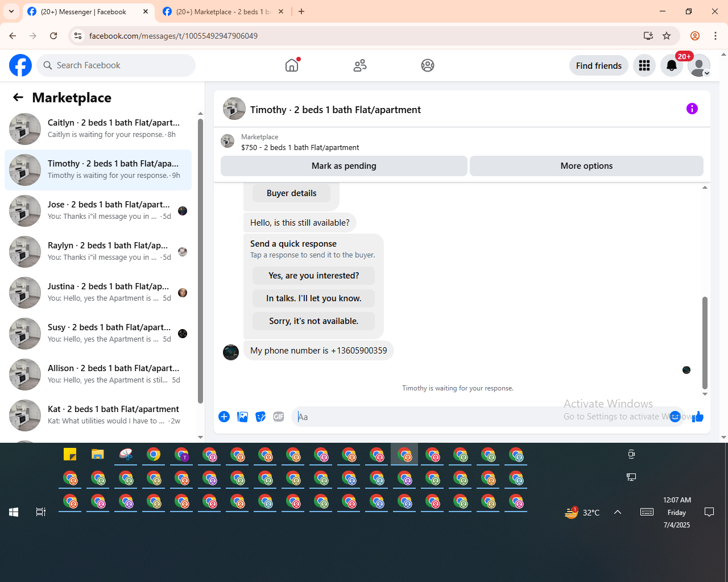Open touch keyboard icon in tray
Image resolution: width=728 pixels, height=582 pixels.
(647, 512)
